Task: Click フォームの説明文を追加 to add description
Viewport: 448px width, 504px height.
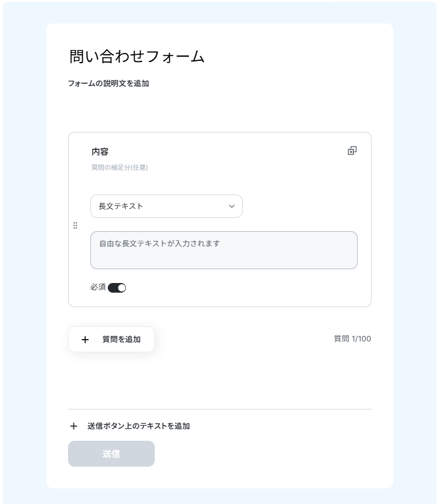Action: click(x=108, y=84)
